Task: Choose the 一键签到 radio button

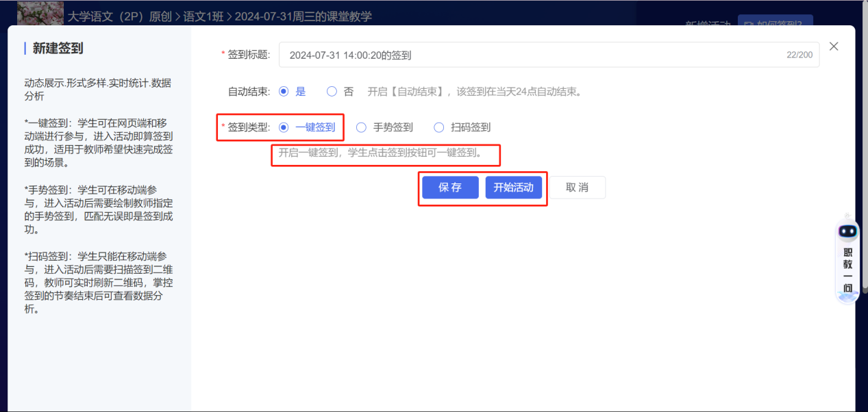Action: pyautogui.click(x=284, y=127)
